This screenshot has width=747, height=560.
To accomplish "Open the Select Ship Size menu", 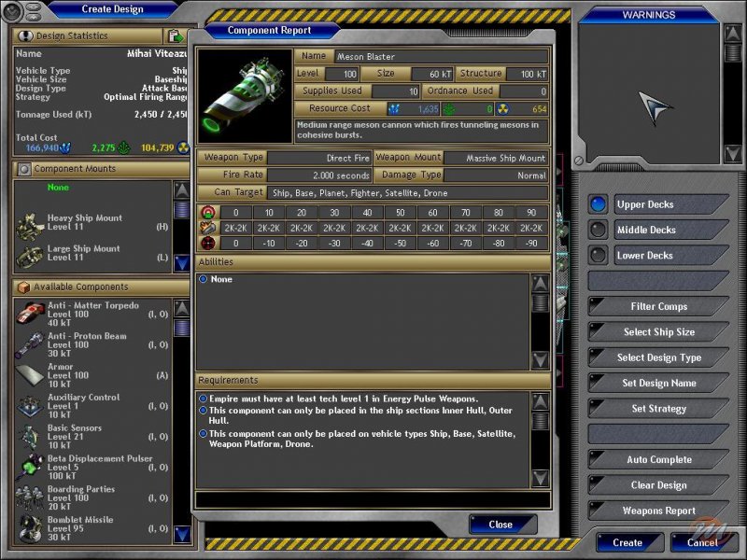I will click(x=657, y=332).
